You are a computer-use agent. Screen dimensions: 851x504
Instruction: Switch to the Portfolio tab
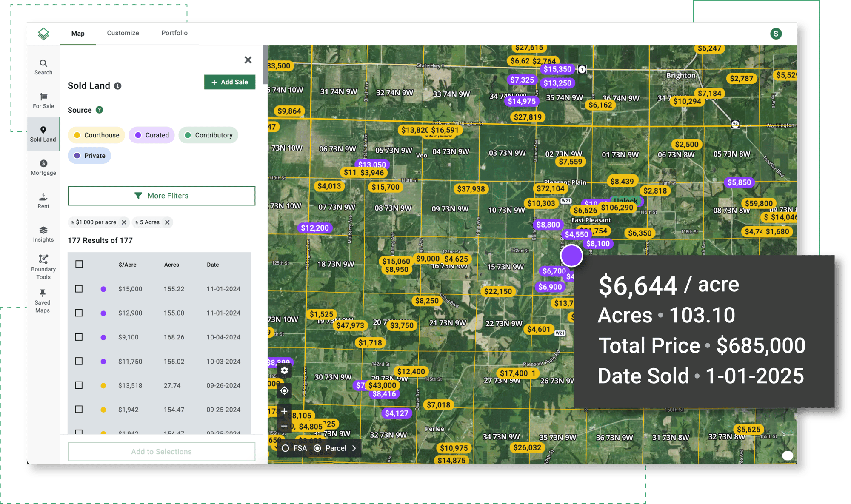174,33
